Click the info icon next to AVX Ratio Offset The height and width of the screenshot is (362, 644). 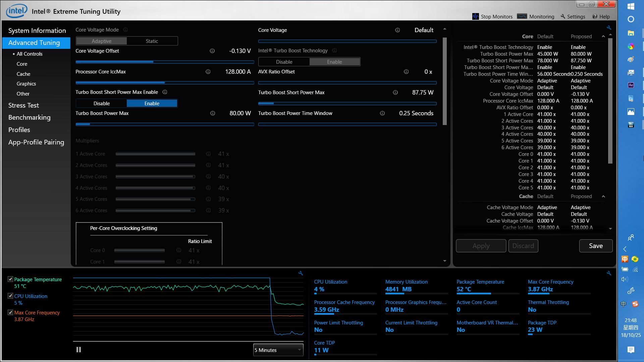click(x=406, y=72)
